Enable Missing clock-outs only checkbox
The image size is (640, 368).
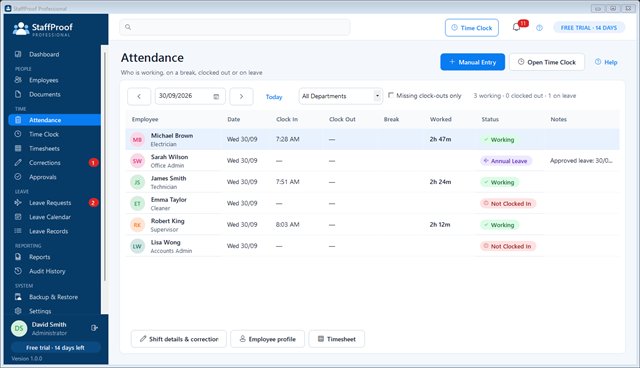point(391,95)
